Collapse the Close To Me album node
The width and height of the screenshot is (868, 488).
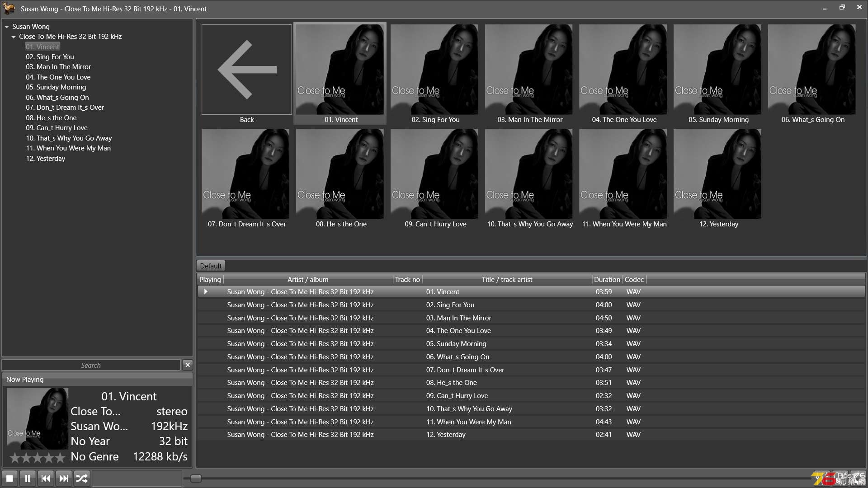[14, 37]
